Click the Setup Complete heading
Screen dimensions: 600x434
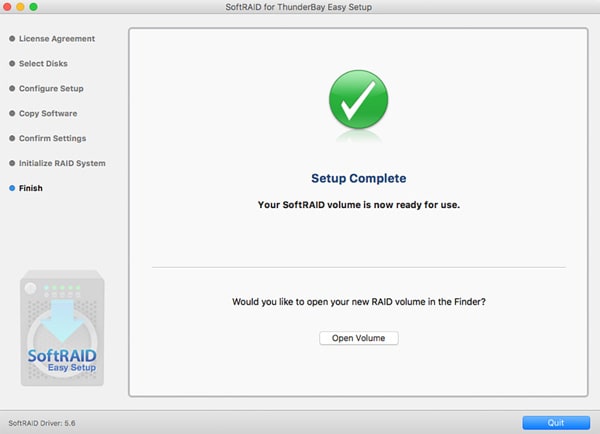(358, 178)
